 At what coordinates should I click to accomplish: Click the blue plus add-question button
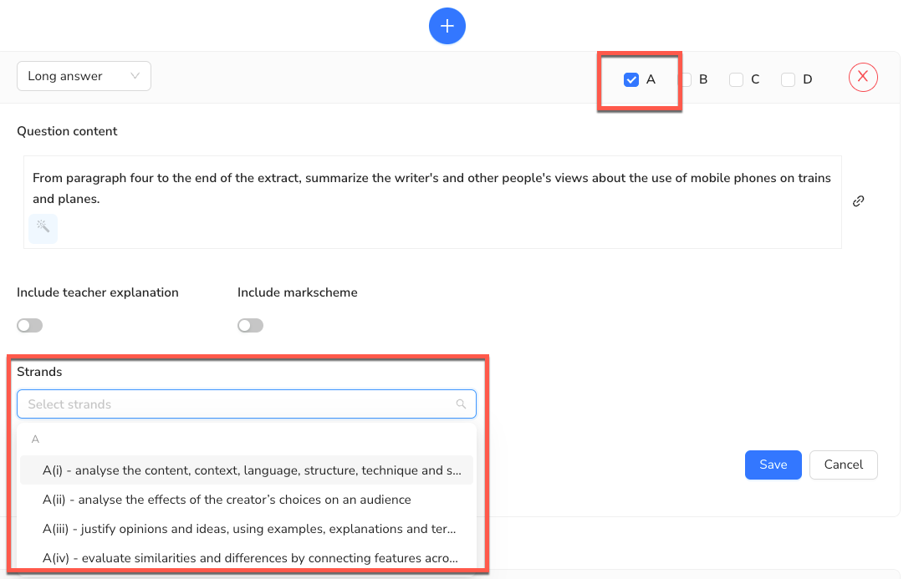point(447,26)
